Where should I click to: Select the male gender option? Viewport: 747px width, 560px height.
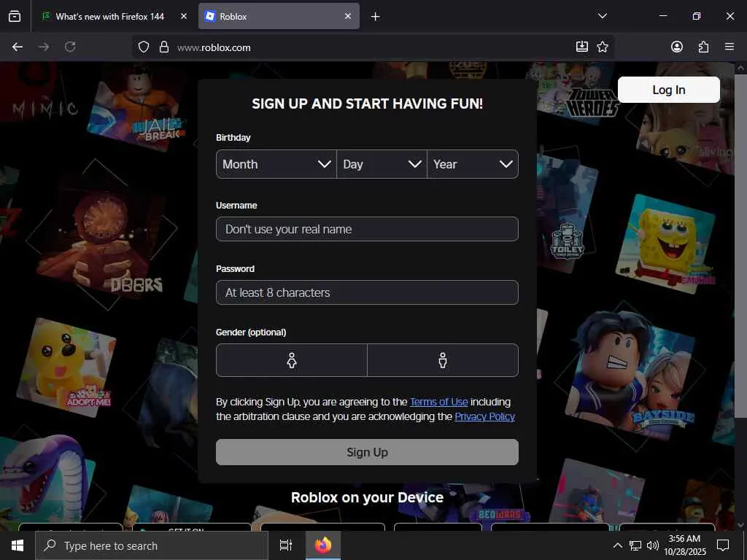pyautogui.click(x=443, y=360)
